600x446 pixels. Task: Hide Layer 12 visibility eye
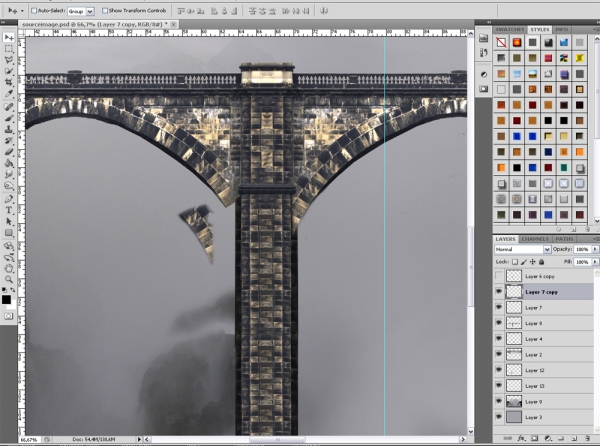[499, 370]
